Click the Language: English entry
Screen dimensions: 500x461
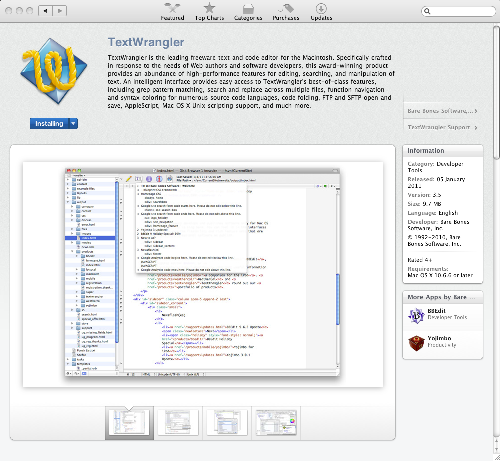433,213
